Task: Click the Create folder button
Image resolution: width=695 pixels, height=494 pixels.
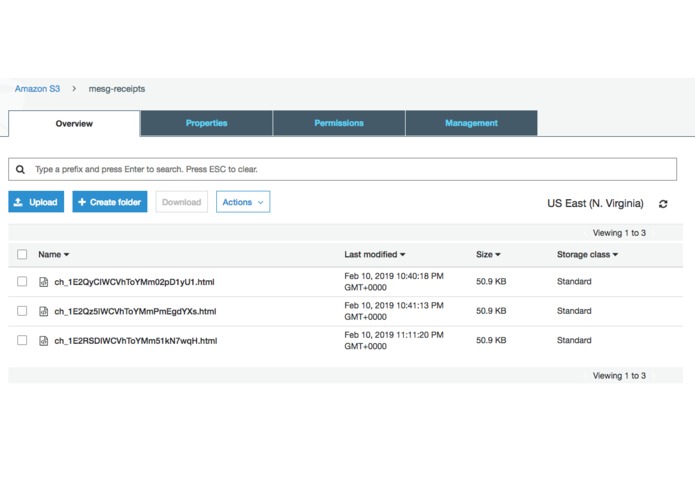Action: click(x=110, y=202)
